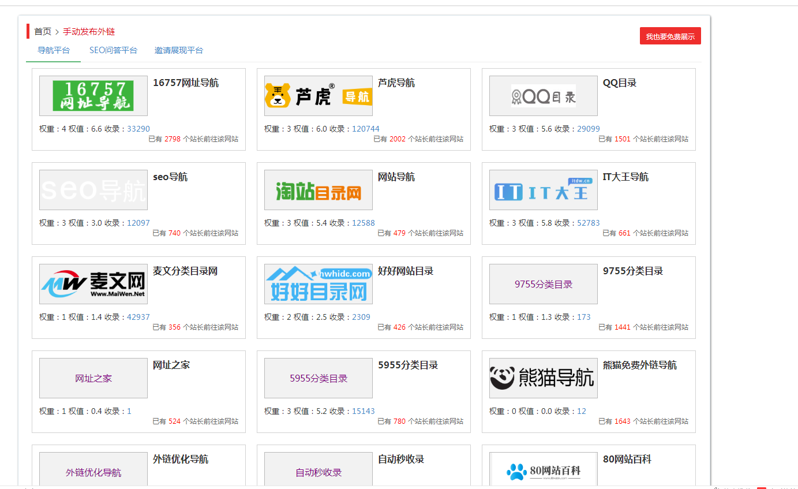Switch to the 邀请展现平台 tab
798x489 pixels.
click(x=179, y=50)
